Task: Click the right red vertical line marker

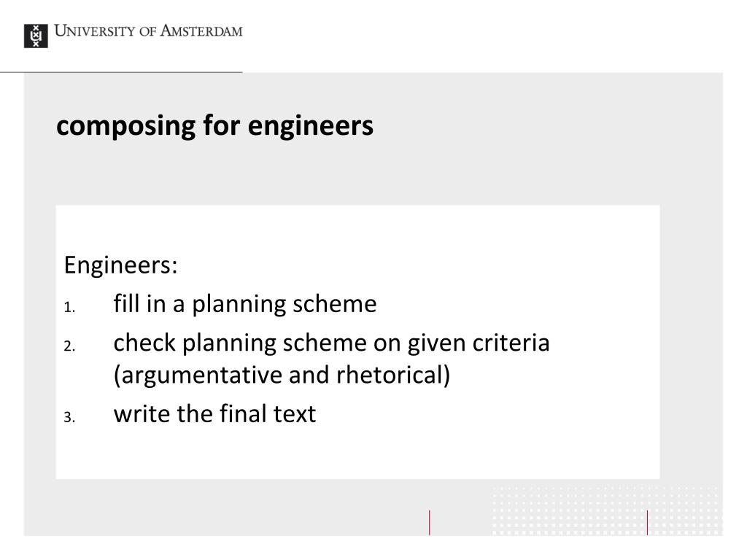Action: [x=647, y=522]
